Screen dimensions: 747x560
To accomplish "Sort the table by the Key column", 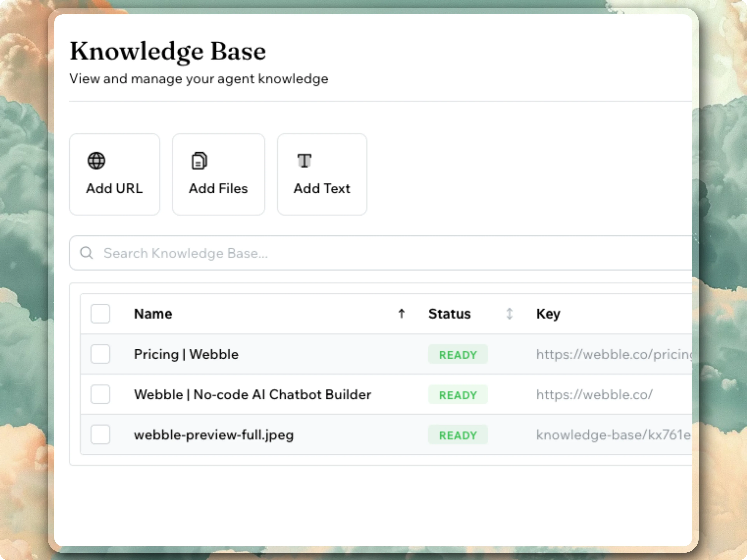I will pyautogui.click(x=548, y=314).
